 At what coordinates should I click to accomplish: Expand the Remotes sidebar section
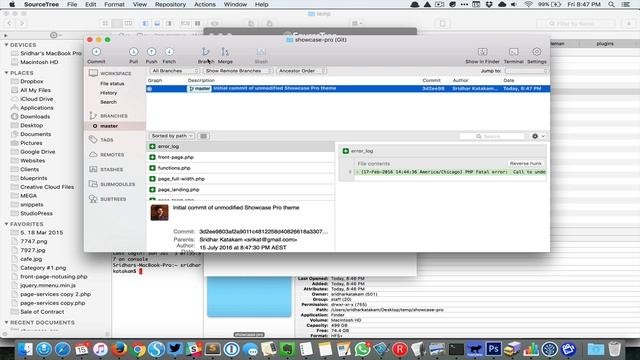click(x=112, y=155)
